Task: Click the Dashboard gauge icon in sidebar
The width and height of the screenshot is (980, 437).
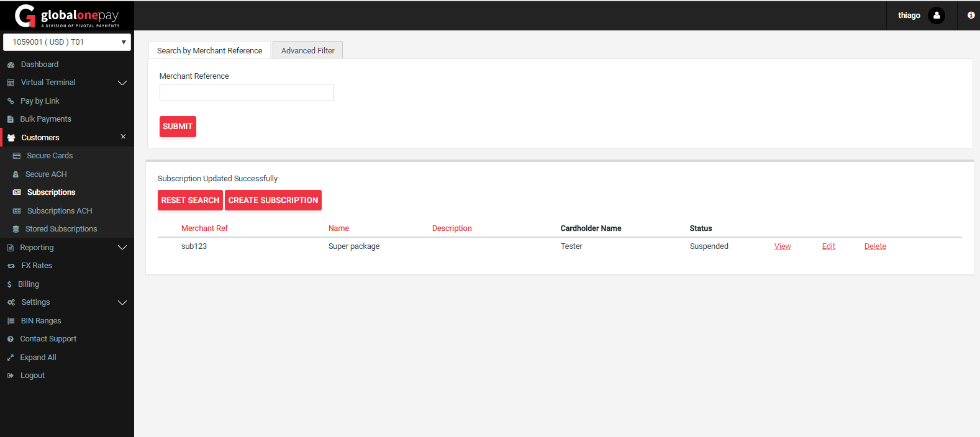Action: [11, 65]
